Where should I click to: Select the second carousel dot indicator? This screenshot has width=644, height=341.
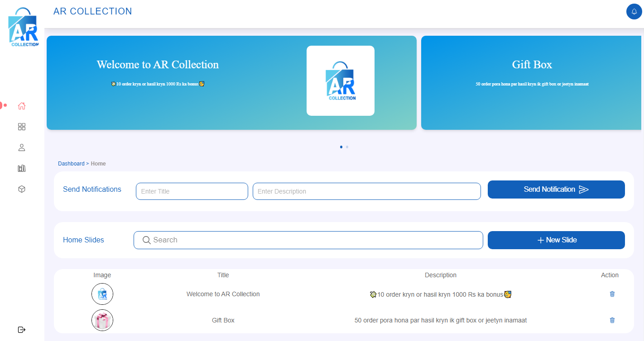[347, 147]
